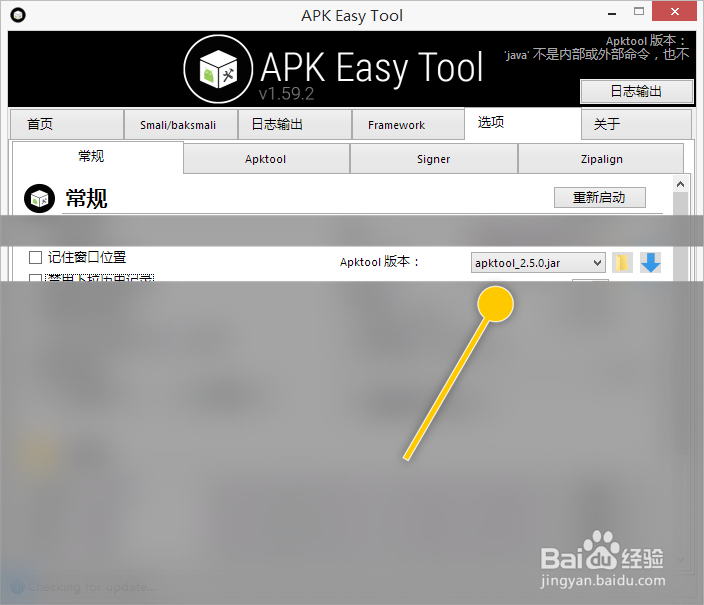This screenshot has width=704, height=605.
Task: Select the 常规 sub-tab
Action: 97,157
